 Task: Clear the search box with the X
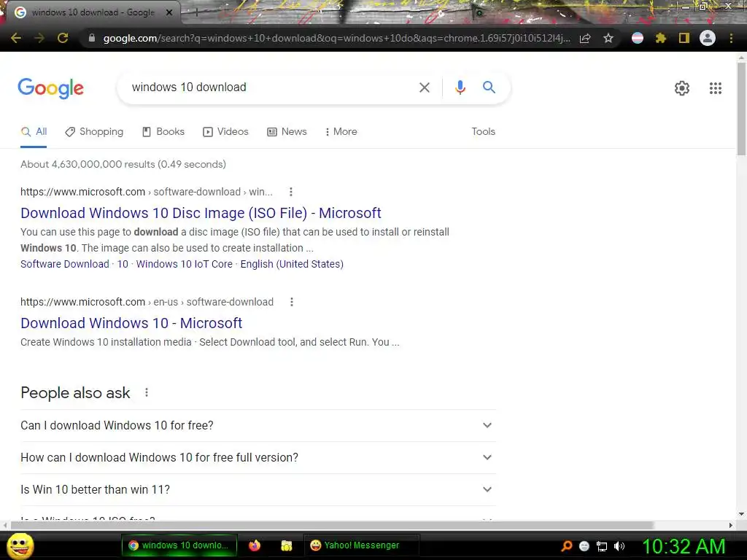(x=425, y=87)
